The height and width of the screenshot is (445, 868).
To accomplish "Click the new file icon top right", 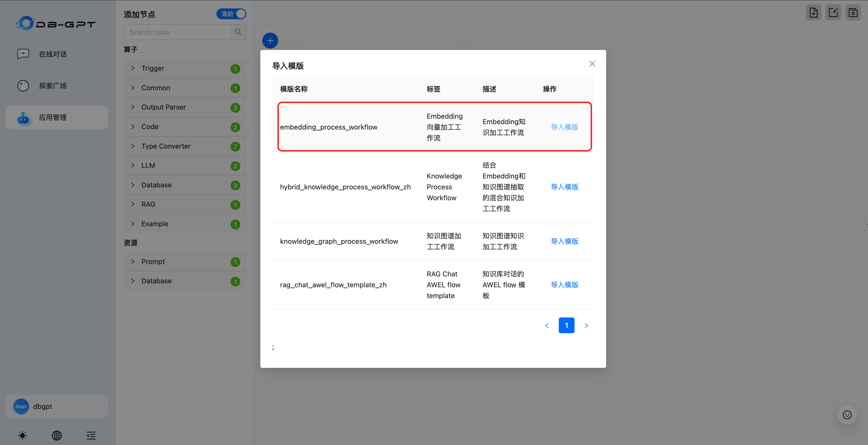I will 813,13.
